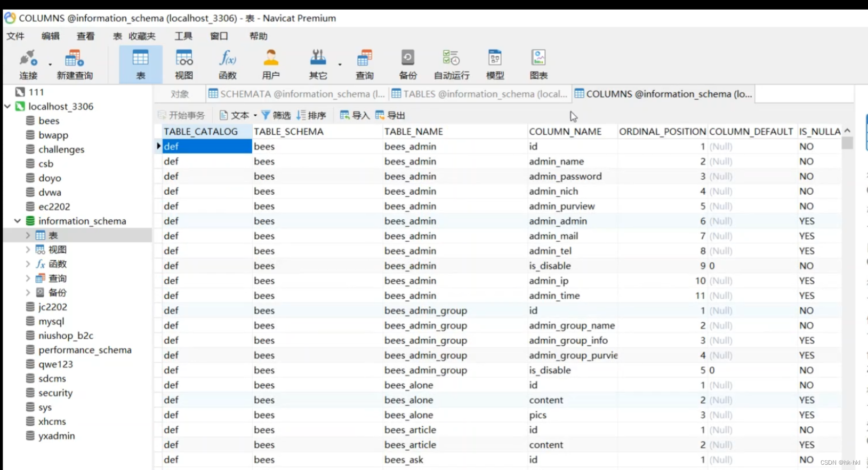Open the Backup (备份) toolbar icon
The image size is (868, 470).
[x=408, y=64]
